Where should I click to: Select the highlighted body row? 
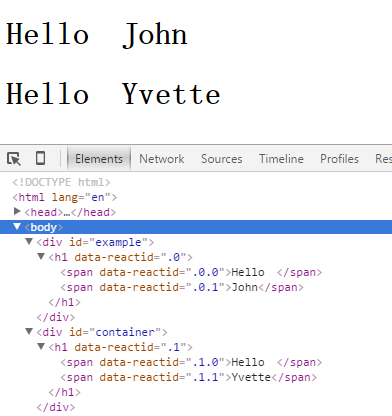point(196,227)
